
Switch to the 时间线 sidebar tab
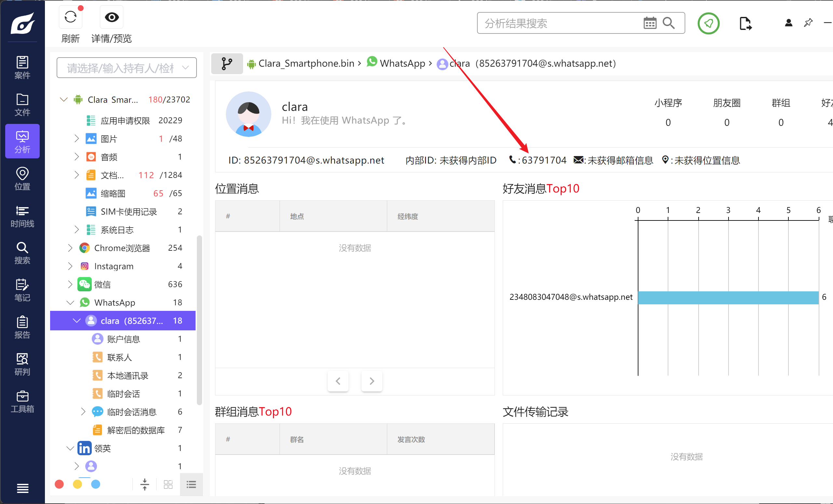[22, 216]
